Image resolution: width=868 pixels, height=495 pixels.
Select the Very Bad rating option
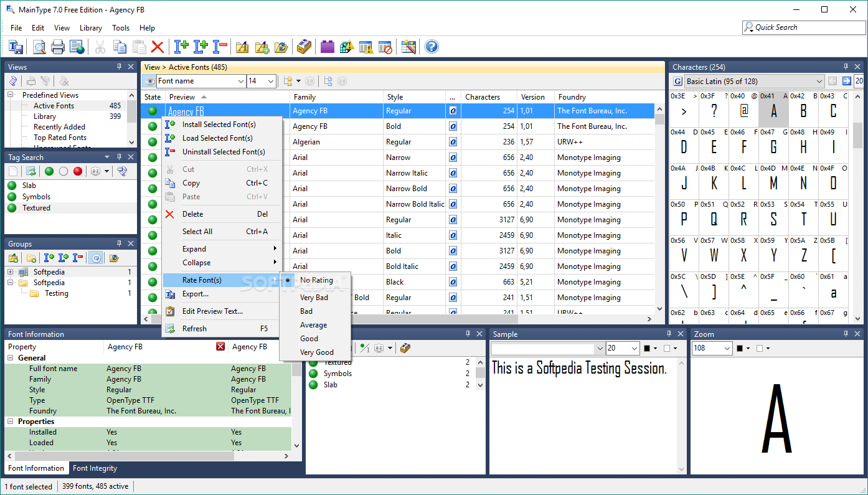click(314, 298)
